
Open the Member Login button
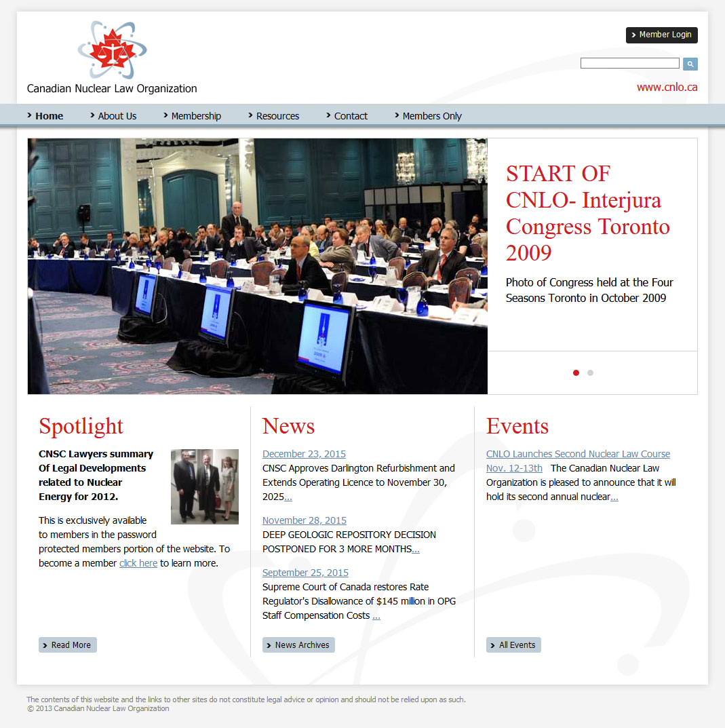tap(661, 35)
